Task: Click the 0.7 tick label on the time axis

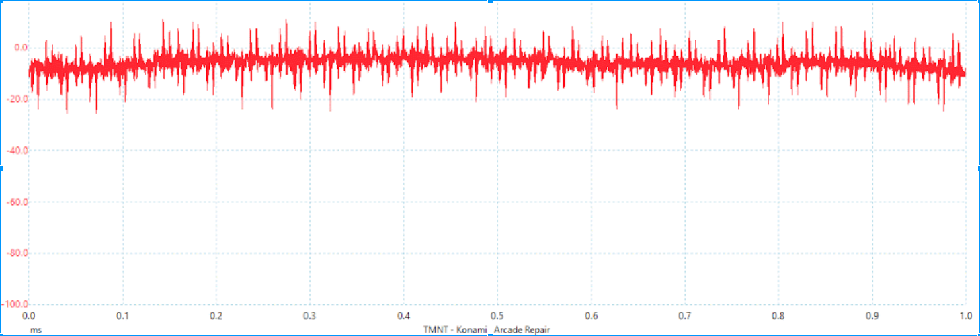Action: pyautogui.click(x=684, y=316)
